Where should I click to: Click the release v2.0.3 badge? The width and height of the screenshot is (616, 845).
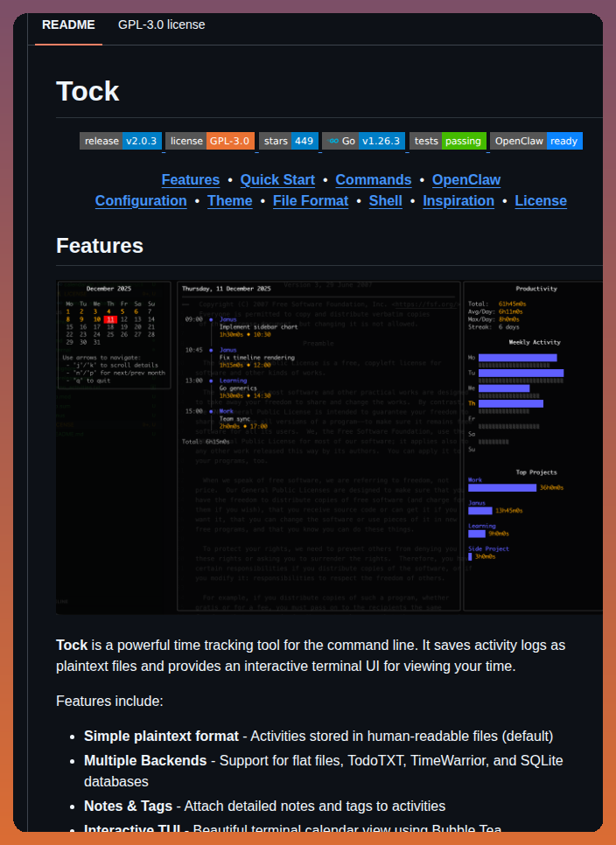(x=121, y=141)
